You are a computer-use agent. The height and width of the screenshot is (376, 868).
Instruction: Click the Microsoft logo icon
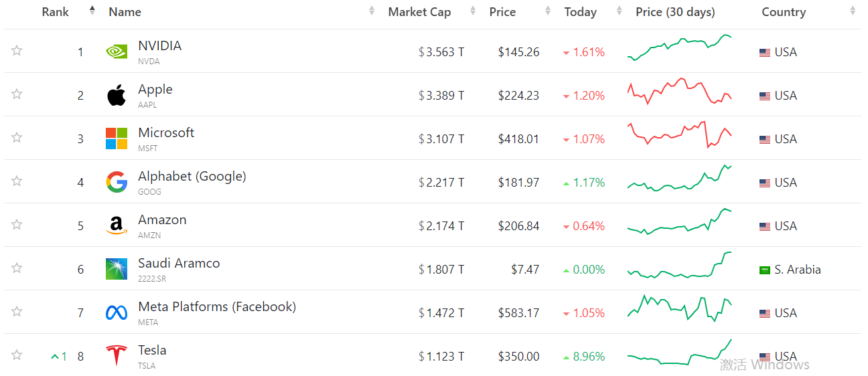[117, 138]
